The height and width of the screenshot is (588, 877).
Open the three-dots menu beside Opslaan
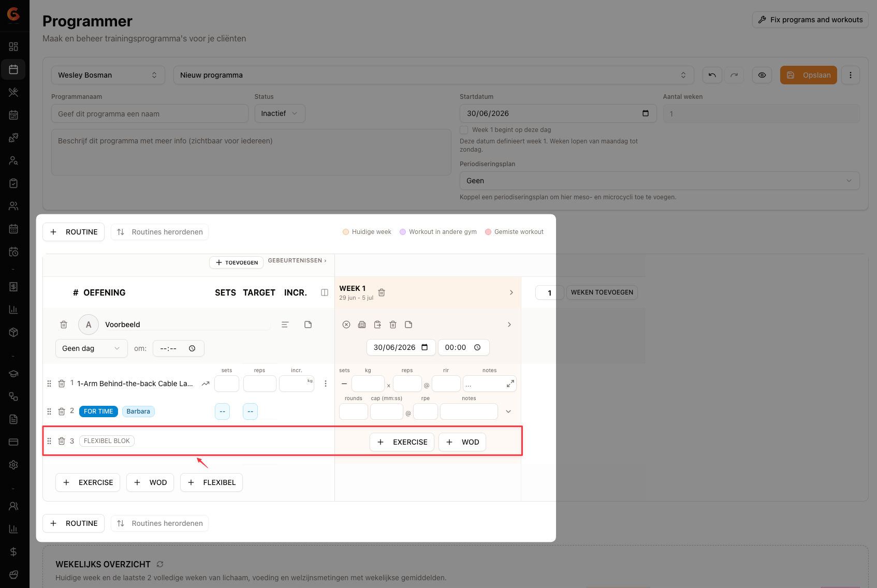(851, 75)
